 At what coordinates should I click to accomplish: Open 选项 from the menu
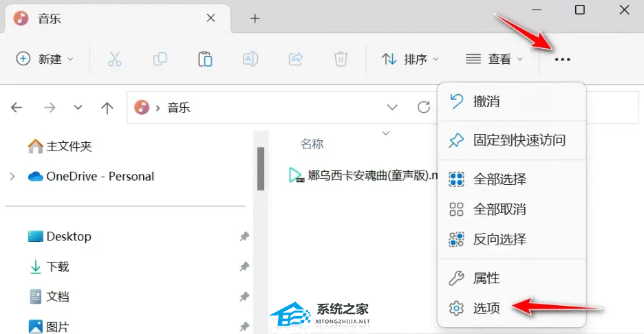512,308
